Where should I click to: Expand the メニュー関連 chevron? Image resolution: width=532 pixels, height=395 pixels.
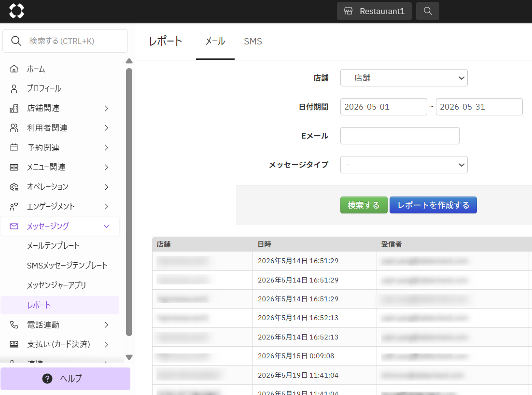coord(107,167)
